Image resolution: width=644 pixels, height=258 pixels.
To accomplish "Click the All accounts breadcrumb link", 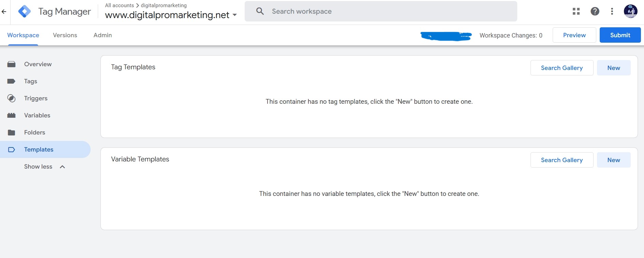I will tap(119, 5).
